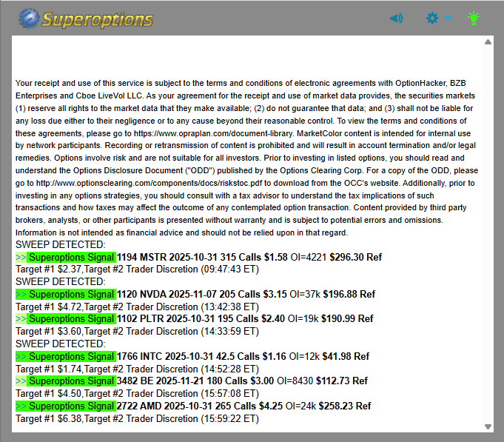The height and width of the screenshot is (442, 504).
Task: Expand the dropdown arrow beside the gear
Action: (x=448, y=19)
